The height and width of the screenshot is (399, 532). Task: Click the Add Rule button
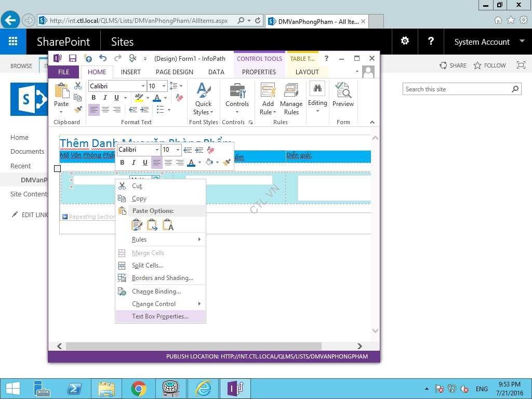pyautogui.click(x=268, y=99)
